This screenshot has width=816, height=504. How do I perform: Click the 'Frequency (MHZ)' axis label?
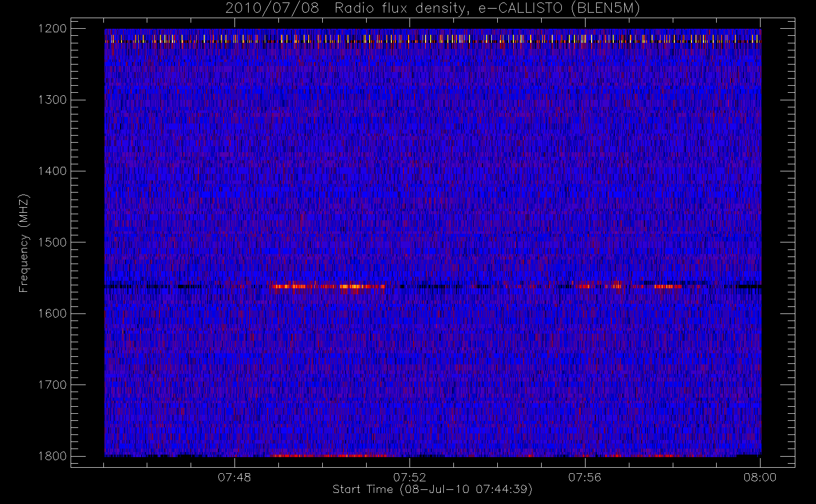pyautogui.click(x=24, y=243)
